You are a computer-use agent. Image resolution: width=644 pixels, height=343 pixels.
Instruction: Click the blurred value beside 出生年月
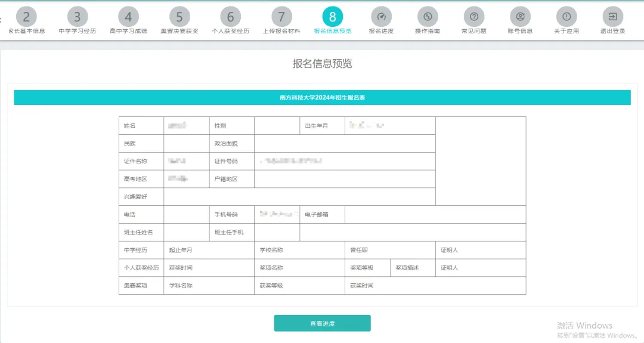367,125
